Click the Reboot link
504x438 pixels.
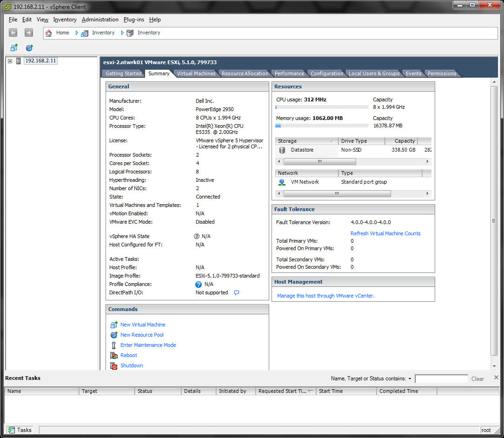pos(129,355)
